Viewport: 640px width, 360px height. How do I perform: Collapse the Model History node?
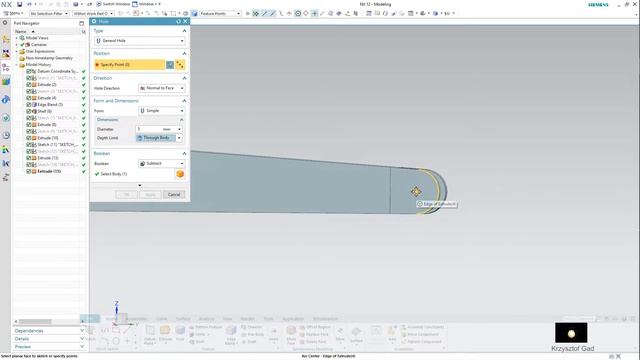(x=17, y=65)
